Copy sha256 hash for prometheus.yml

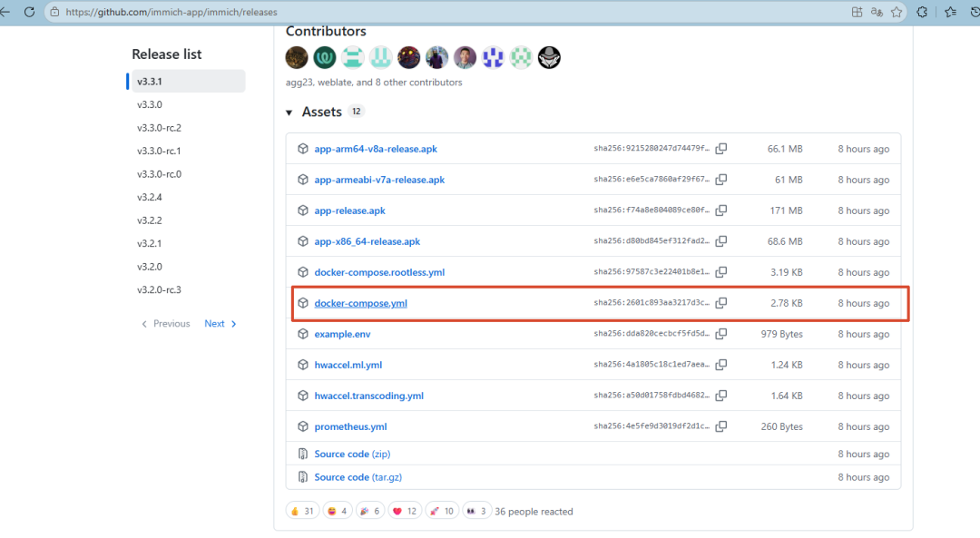point(721,426)
